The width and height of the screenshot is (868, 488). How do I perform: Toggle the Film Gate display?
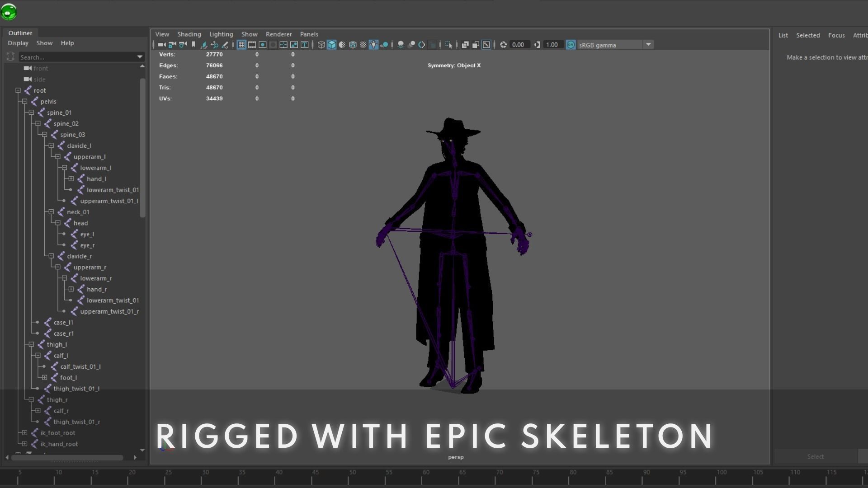pos(252,45)
